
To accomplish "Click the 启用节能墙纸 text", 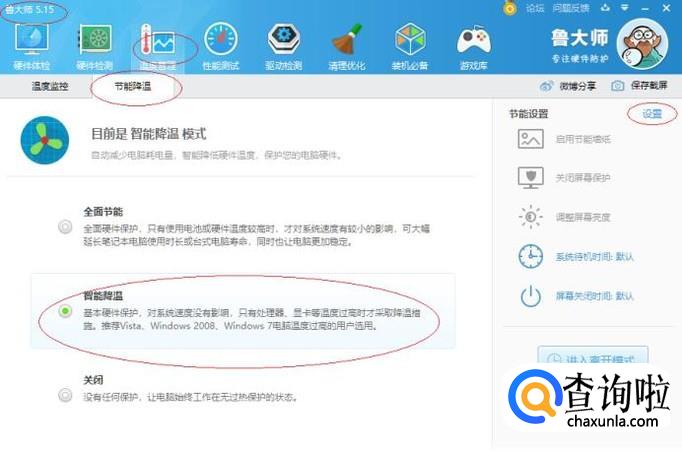I will [583, 139].
